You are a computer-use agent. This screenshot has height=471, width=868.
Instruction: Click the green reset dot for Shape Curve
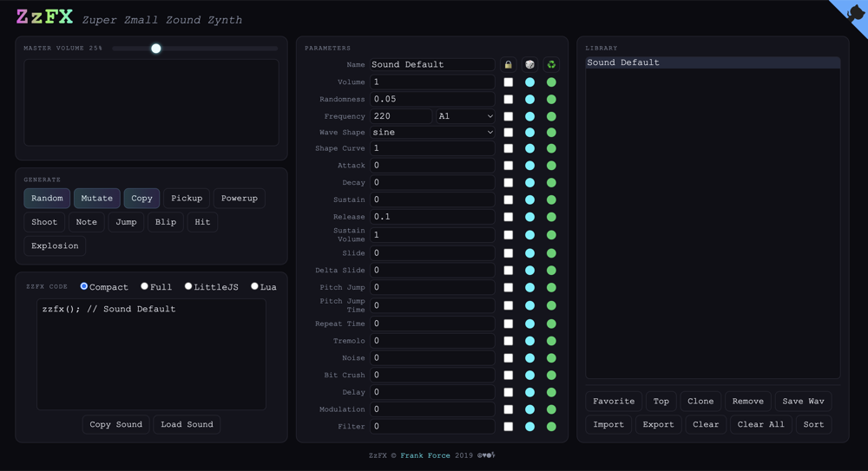tap(551, 149)
